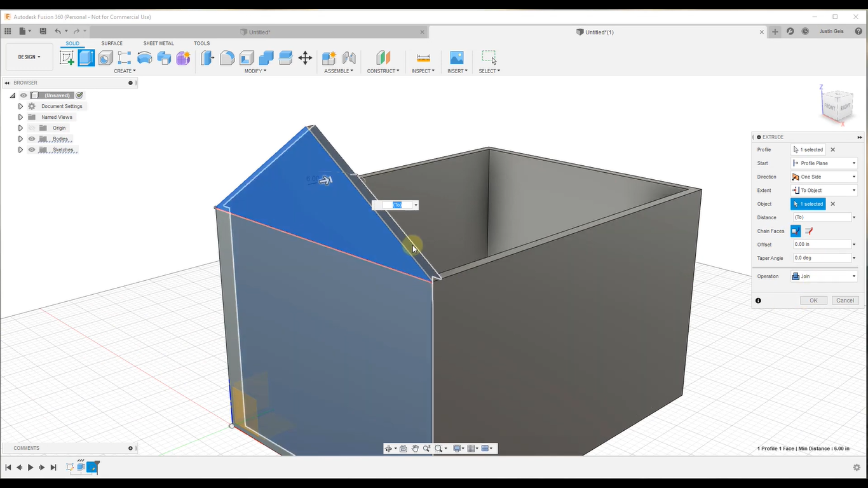Screen dimensions: 868x488
Task: Save the document with the floppy icon
Action: pos(43,31)
